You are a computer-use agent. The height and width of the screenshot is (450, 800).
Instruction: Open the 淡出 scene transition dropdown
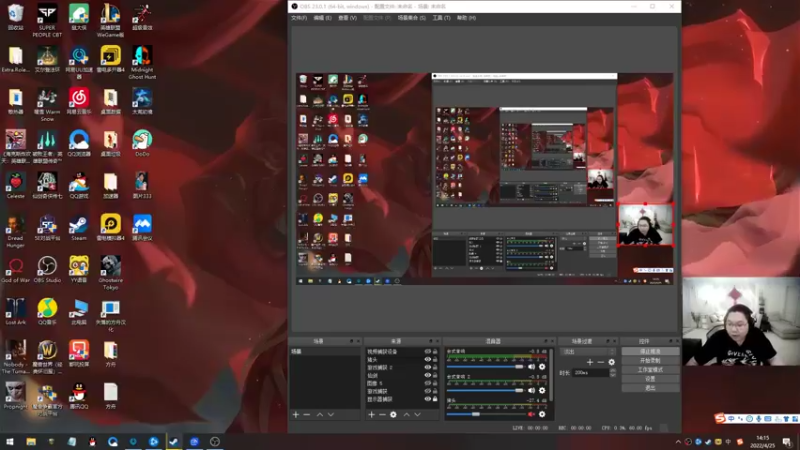(588, 352)
